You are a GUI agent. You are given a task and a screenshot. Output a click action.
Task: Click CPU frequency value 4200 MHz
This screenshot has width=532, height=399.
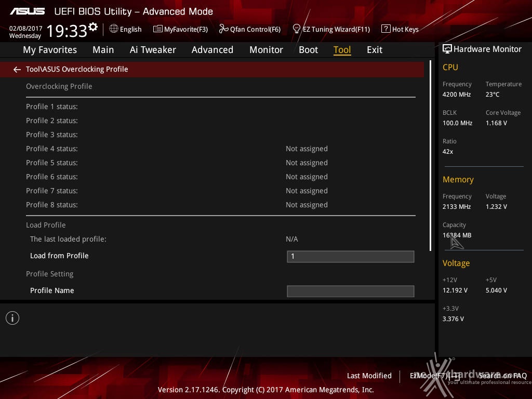click(457, 95)
